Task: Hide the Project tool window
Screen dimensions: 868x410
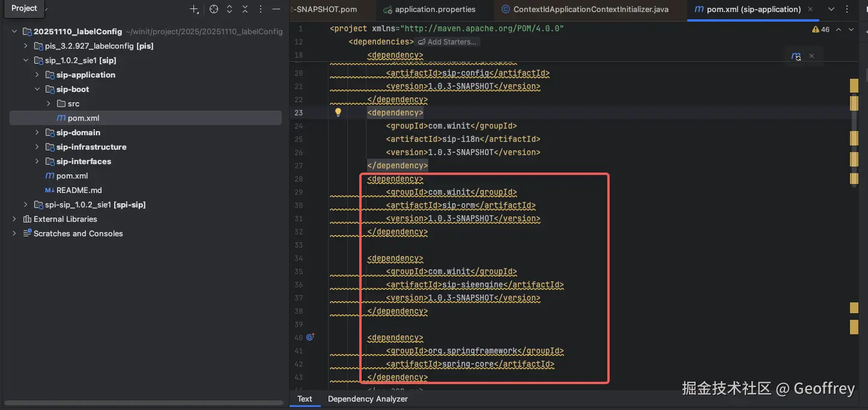Action: (276, 9)
